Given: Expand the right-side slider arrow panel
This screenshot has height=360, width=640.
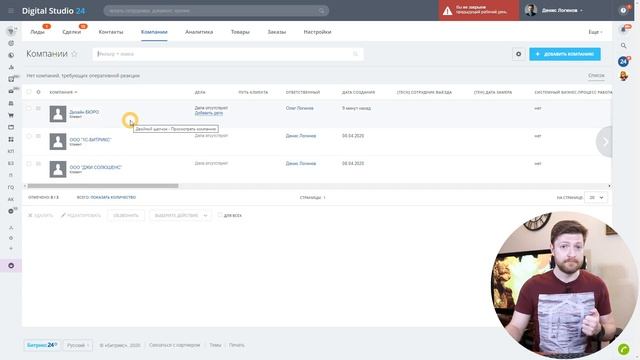Looking at the screenshot, I should click(604, 142).
